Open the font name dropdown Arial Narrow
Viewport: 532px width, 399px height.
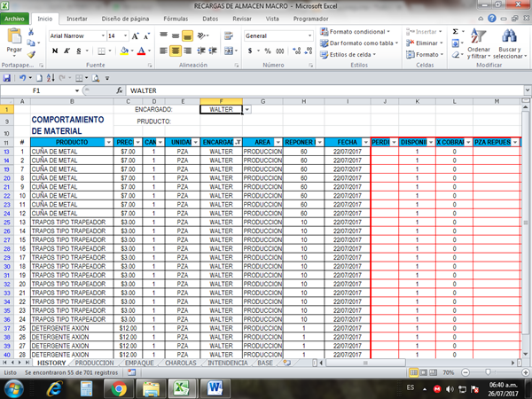click(99, 35)
